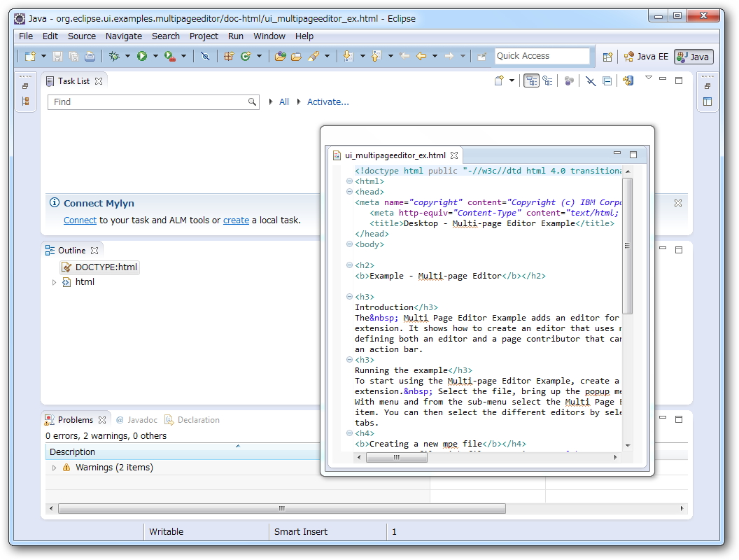Click the Activate... link in Task List
The height and width of the screenshot is (560, 739).
pyautogui.click(x=328, y=102)
